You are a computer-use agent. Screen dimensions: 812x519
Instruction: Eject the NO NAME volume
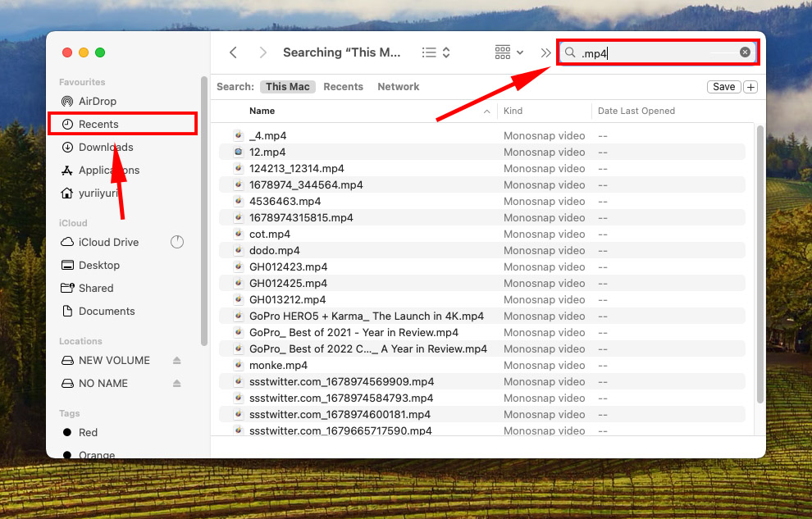point(176,383)
